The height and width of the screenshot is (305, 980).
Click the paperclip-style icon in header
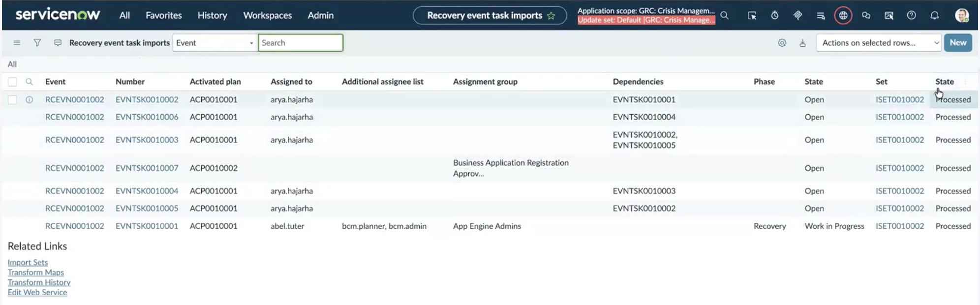pos(797,15)
